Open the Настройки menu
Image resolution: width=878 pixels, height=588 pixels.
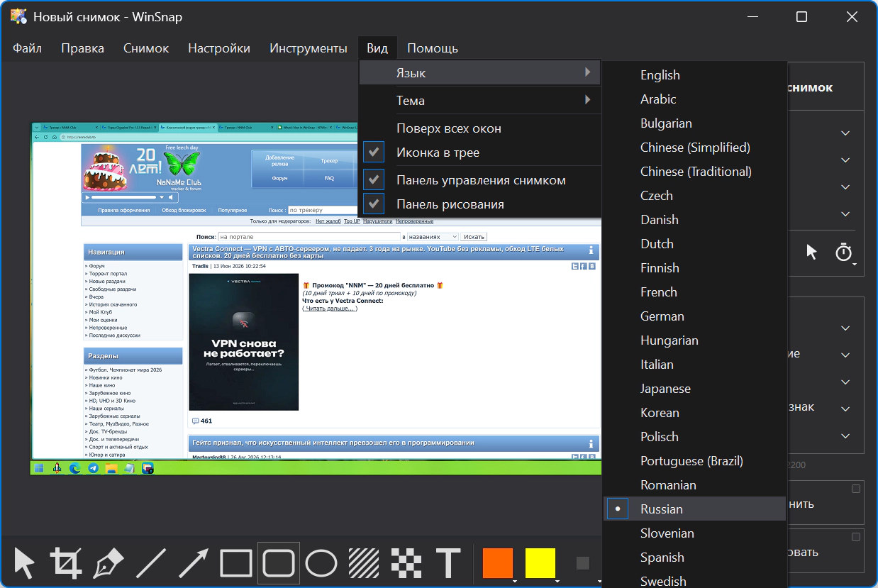(x=219, y=48)
